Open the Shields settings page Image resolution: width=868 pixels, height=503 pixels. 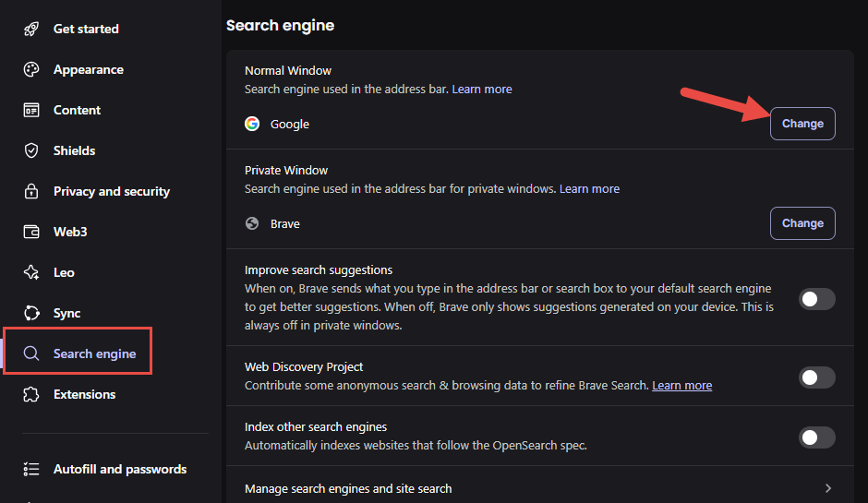[74, 150]
